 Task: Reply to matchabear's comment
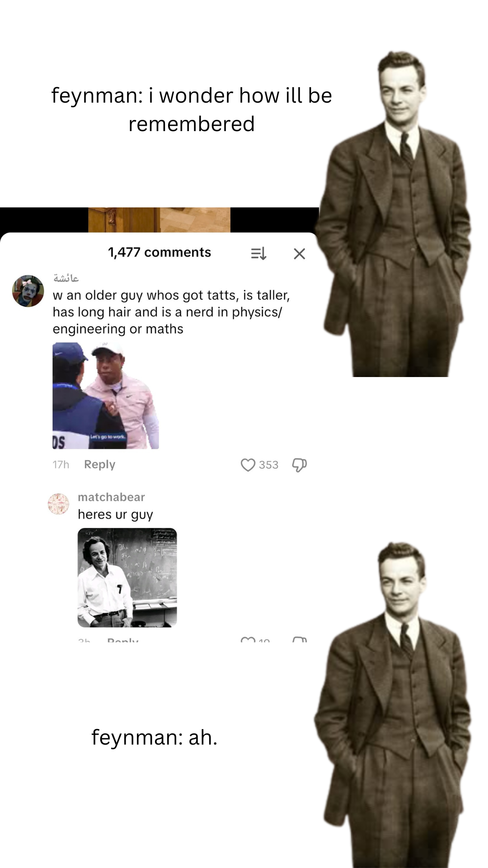click(123, 640)
